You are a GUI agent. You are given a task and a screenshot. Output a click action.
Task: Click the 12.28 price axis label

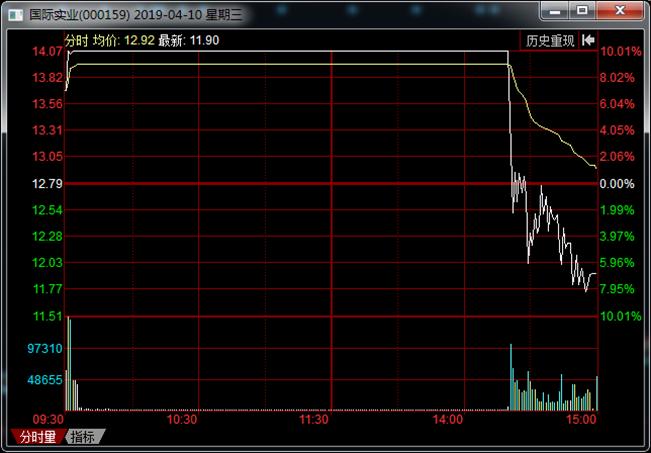pyautogui.click(x=47, y=237)
